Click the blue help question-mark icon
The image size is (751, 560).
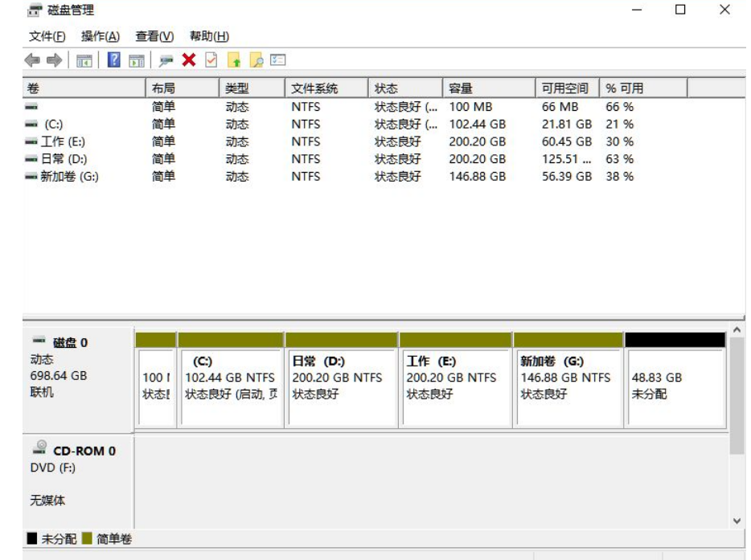tap(114, 60)
